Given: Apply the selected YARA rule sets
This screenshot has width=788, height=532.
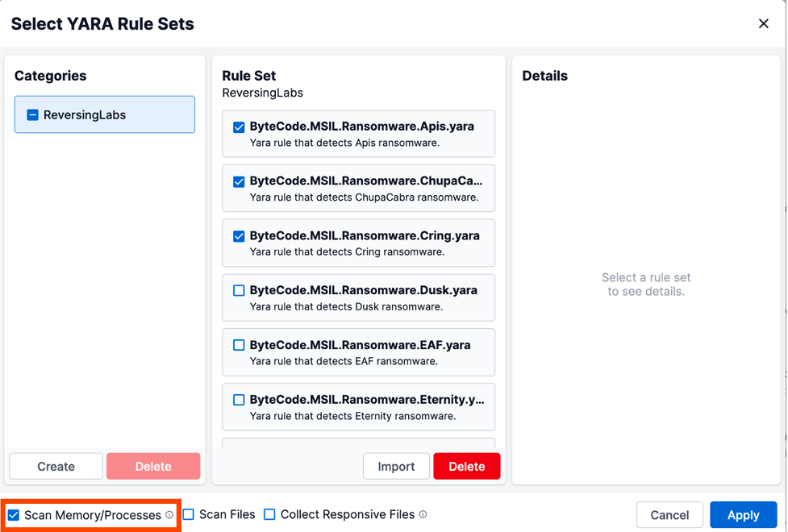Looking at the screenshot, I should (x=743, y=514).
